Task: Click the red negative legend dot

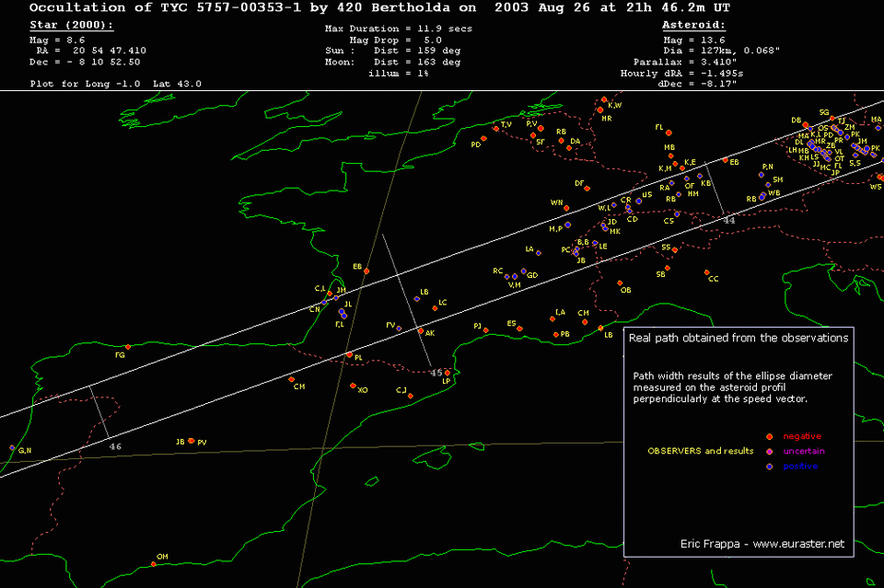Action: point(768,436)
